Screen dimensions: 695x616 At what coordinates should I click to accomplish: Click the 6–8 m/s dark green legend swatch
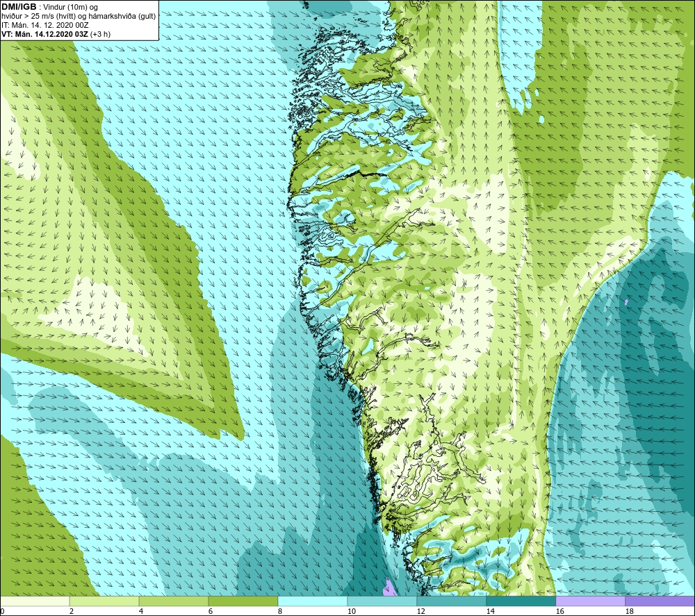click(x=243, y=601)
